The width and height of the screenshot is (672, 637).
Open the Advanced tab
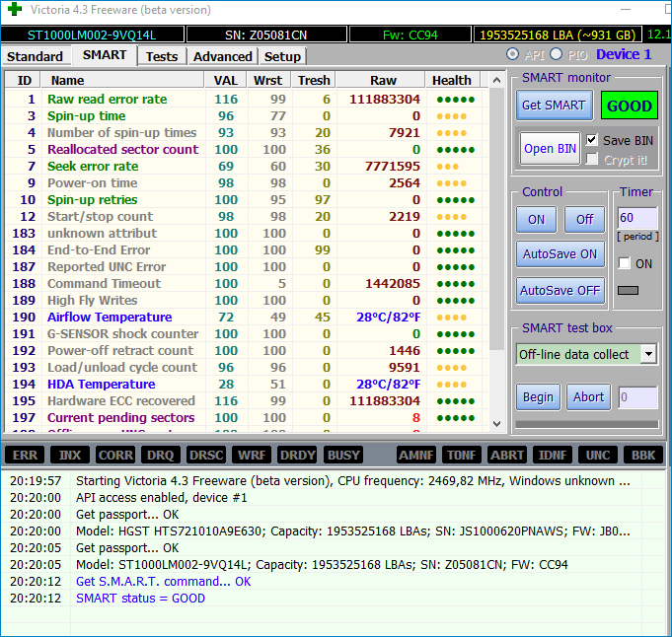[x=222, y=56]
